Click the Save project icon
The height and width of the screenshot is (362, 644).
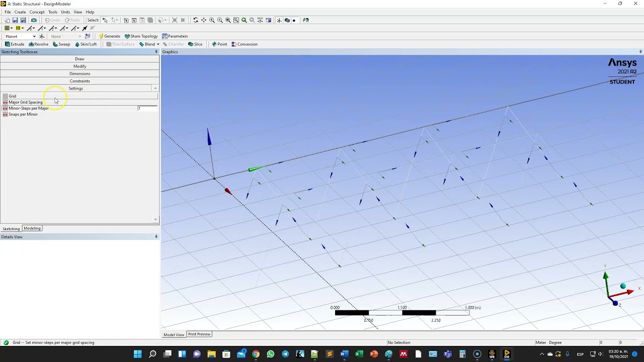(15, 20)
